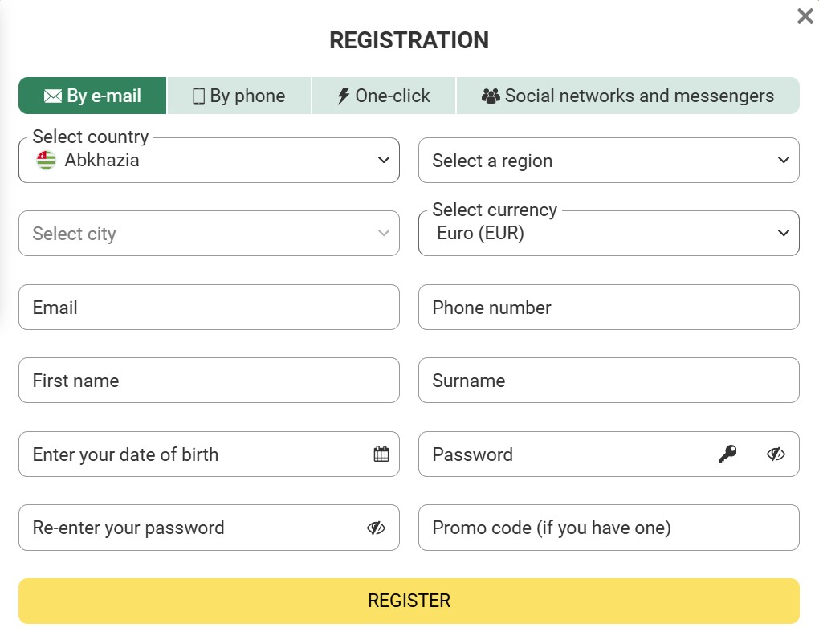Open the Select country dropdown

pos(209,161)
